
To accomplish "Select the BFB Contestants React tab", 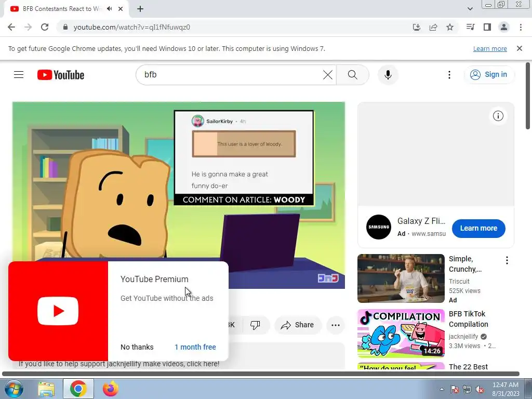I will 62,9.
